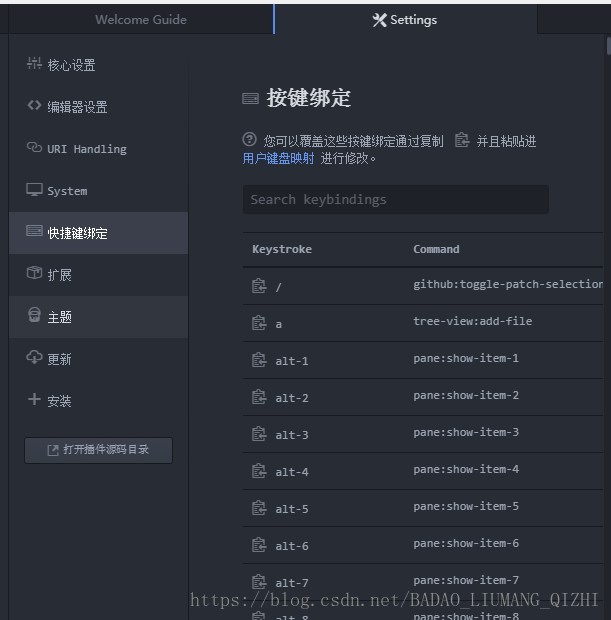Image resolution: width=611 pixels, height=620 pixels.
Task: Click the cloud download icon beside 更新
Action: pyautogui.click(x=34, y=357)
